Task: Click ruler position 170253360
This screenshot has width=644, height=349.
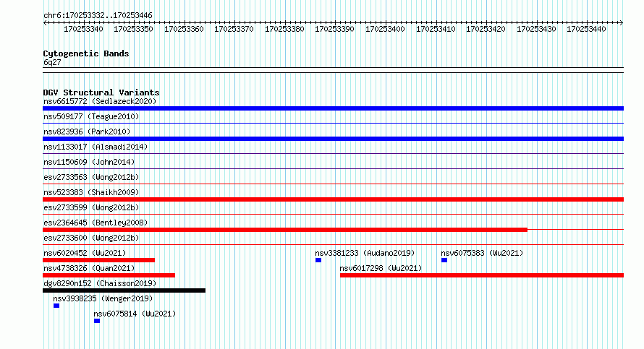Action: point(184,29)
